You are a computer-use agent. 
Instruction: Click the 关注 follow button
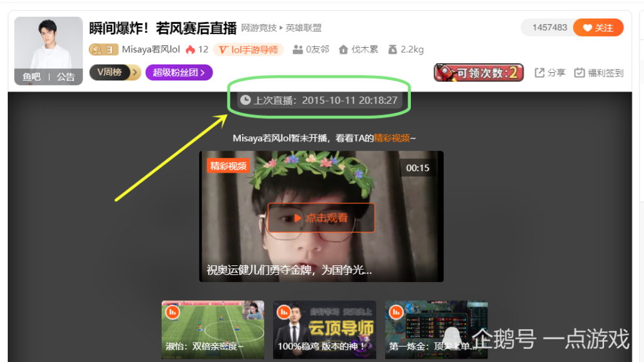coord(598,28)
